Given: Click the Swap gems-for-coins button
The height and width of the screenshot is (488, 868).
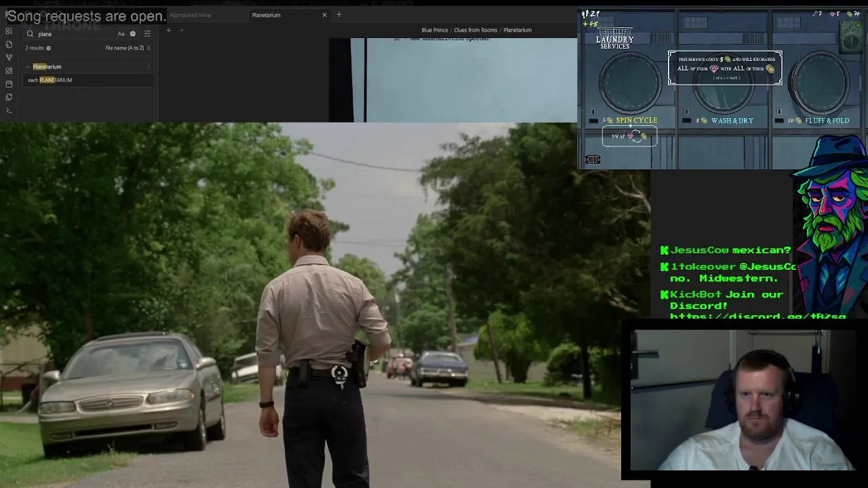Looking at the screenshot, I should click(x=629, y=136).
